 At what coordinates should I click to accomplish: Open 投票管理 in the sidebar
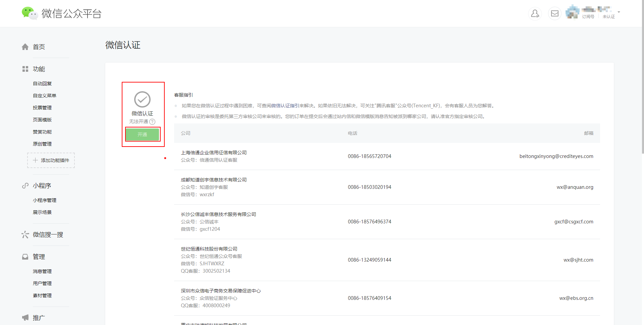(42, 108)
